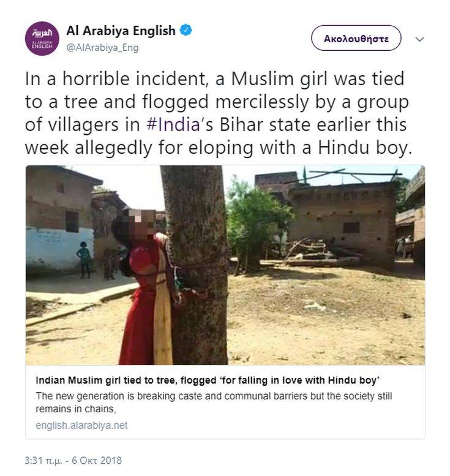
Task: Open the article photo thumbnail
Action: point(225,265)
